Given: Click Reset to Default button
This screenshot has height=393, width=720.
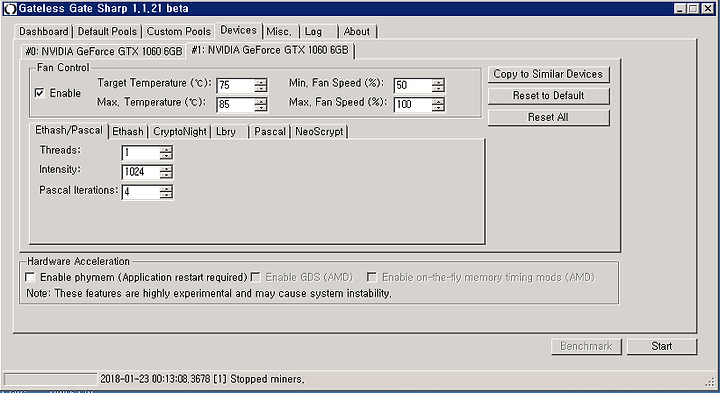Looking at the screenshot, I should coord(548,96).
